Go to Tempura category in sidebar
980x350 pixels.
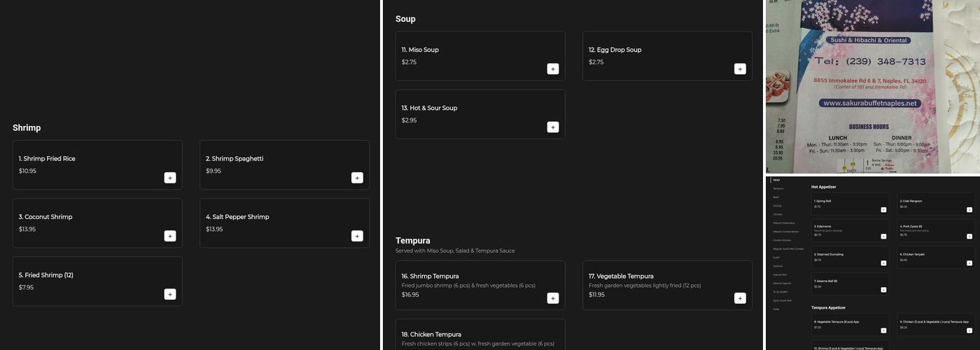778,189
